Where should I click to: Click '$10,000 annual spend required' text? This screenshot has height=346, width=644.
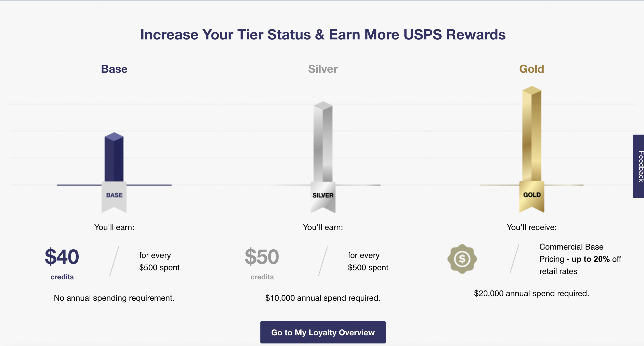click(x=323, y=298)
